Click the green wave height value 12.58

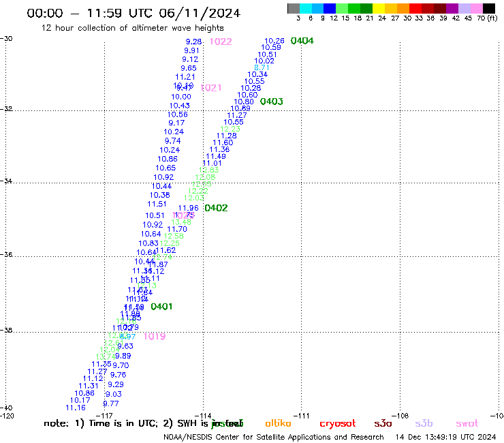174,236
